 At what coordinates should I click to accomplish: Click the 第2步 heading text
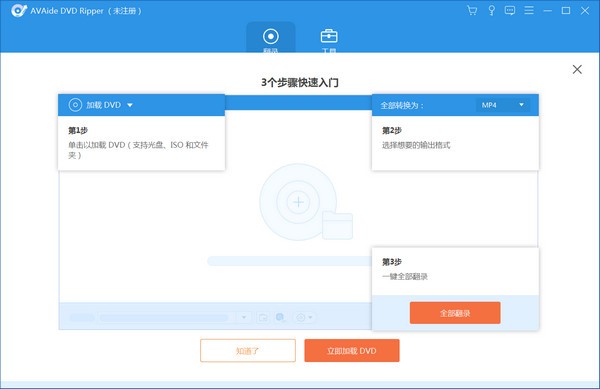coord(392,130)
